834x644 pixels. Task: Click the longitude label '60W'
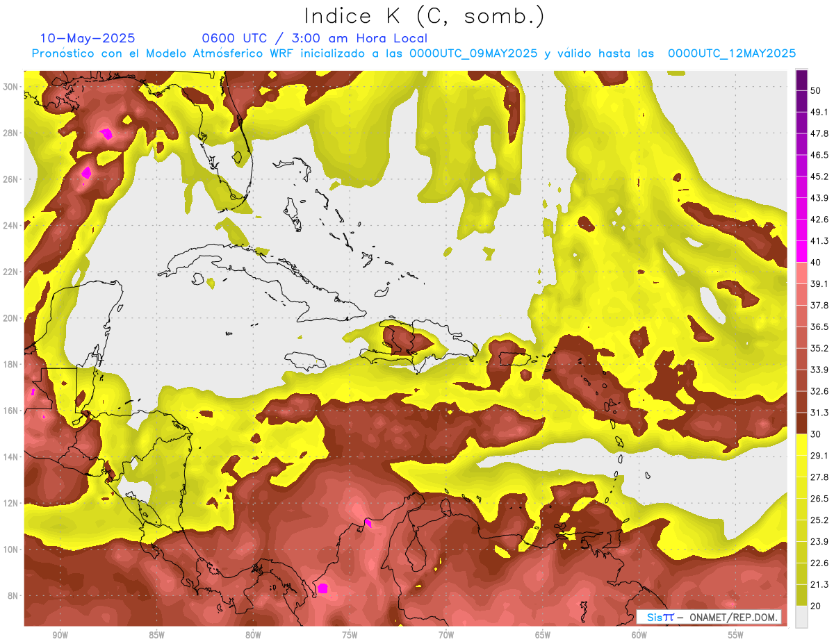(x=639, y=635)
